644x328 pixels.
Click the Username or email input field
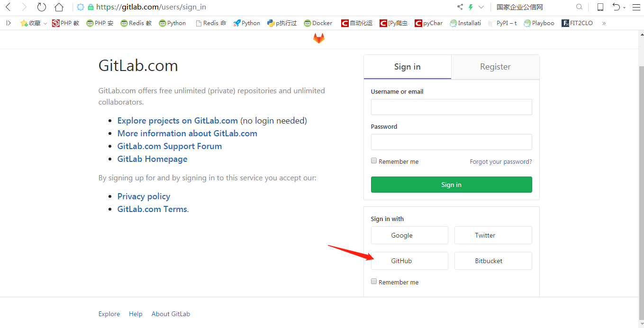pos(451,106)
